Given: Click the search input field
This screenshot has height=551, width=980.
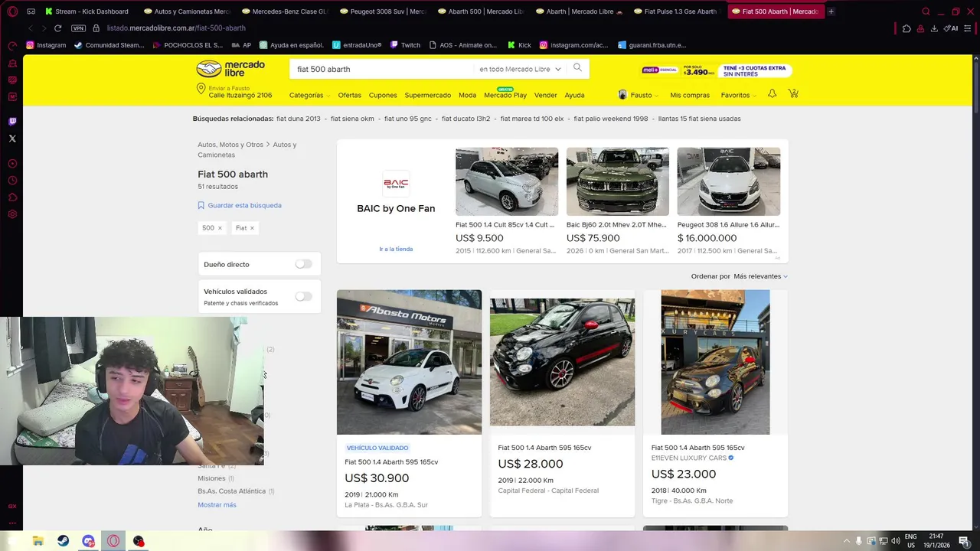Looking at the screenshot, I should (x=381, y=69).
